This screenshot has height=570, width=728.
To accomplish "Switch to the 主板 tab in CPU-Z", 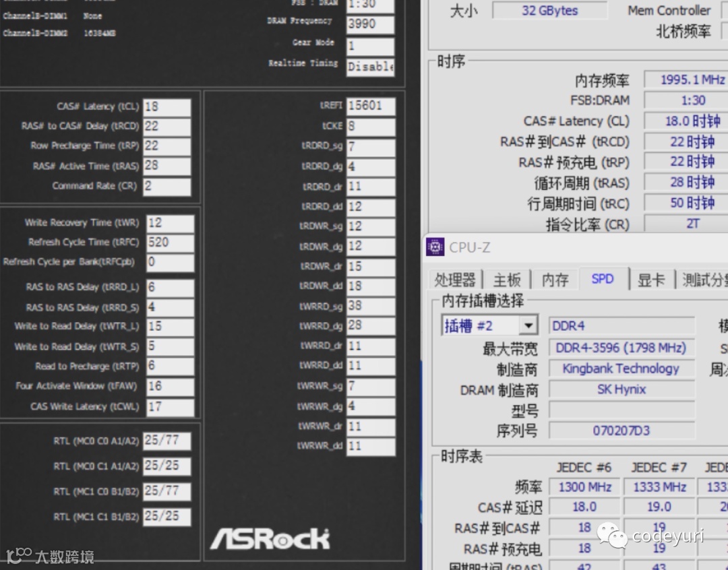I will tap(507, 280).
